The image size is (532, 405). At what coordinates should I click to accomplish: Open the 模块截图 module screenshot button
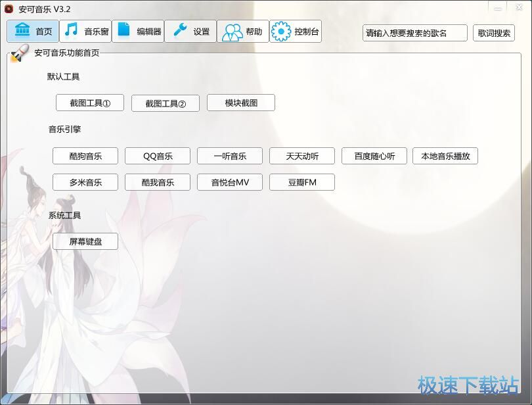point(241,103)
